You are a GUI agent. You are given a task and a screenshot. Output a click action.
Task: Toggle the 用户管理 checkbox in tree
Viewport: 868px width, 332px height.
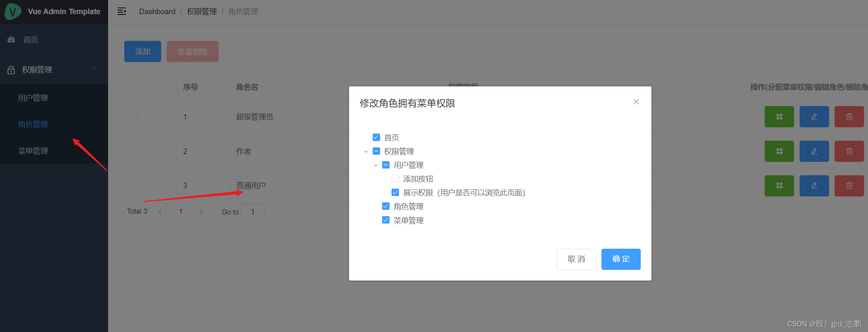click(x=386, y=165)
